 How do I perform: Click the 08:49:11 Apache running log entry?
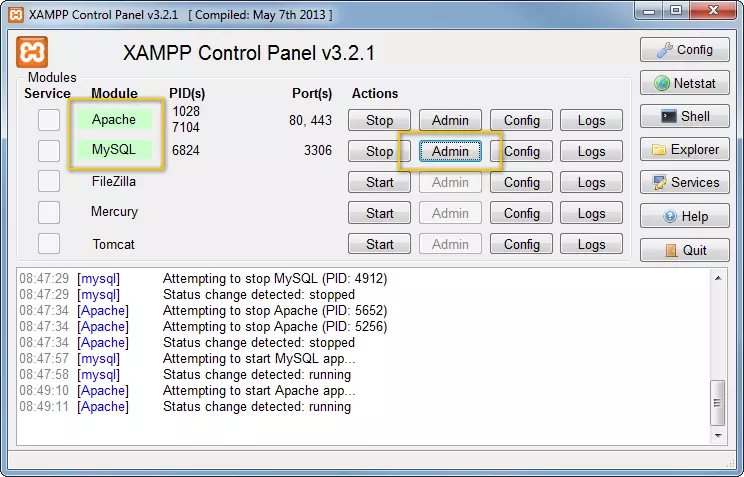185,407
